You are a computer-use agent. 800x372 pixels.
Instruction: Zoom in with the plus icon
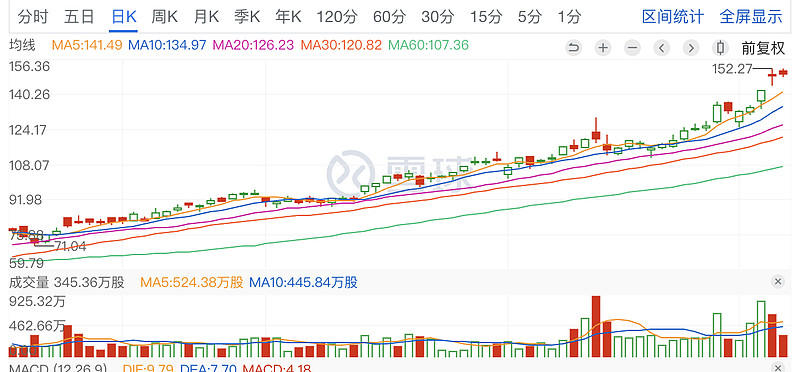603,48
